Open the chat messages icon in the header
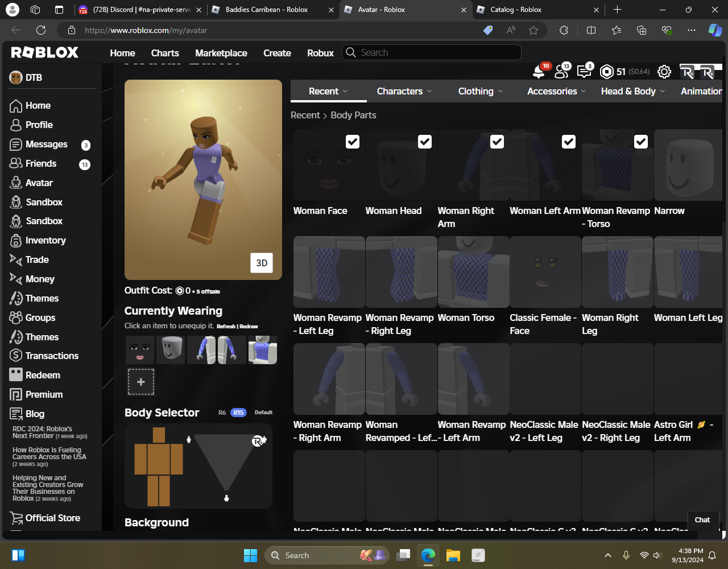 point(584,72)
